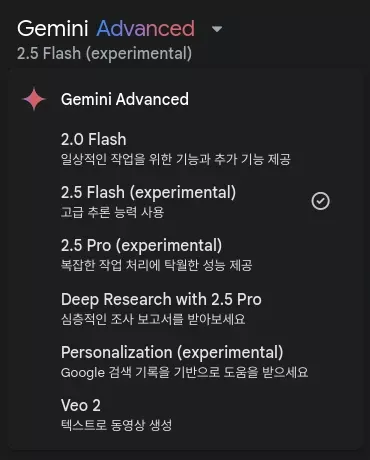This screenshot has width=370, height=460.
Task: Click the "2.5 Flash (experimental)" subtitle under the title
Action: click(104, 53)
